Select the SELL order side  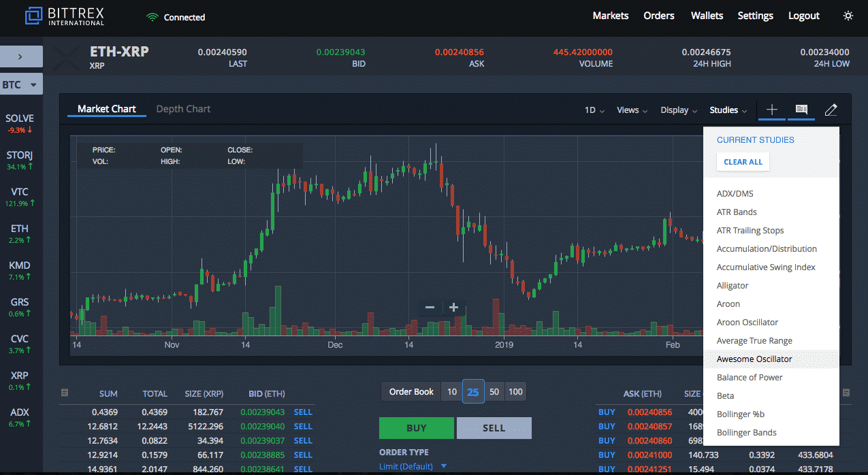[494, 428]
